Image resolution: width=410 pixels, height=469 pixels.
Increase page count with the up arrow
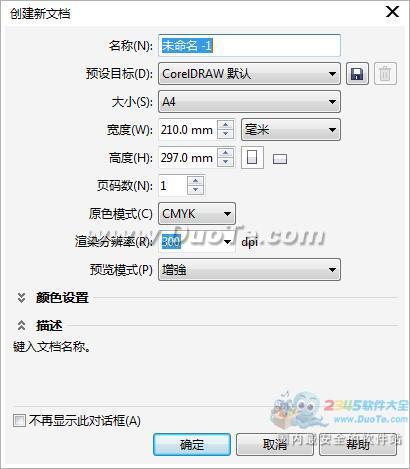[x=195, y=181]
